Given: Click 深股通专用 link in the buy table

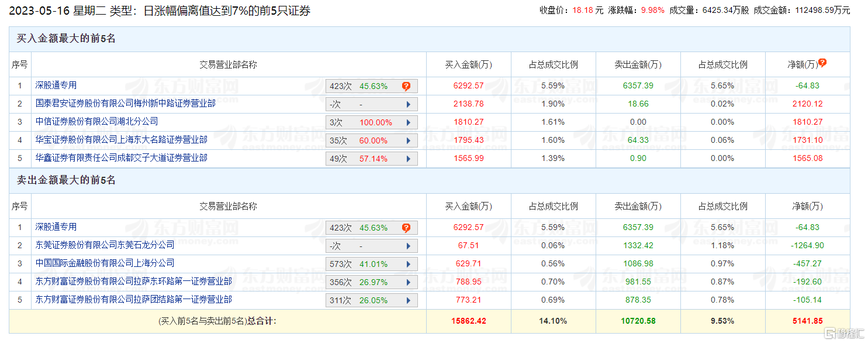Looking at the screenshot, I should pos(56,85).
